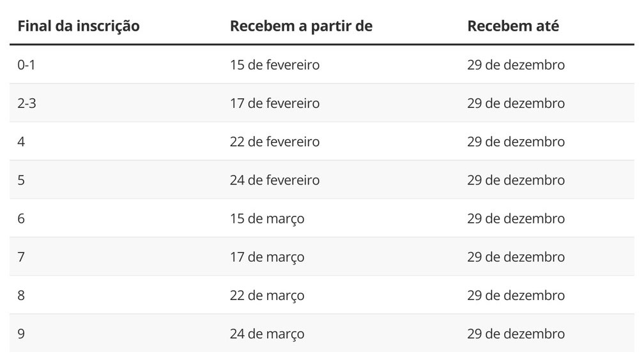The image size is (644, 353).
Task: Select inscription ending number 8 cell
Action: coord(21,296)
